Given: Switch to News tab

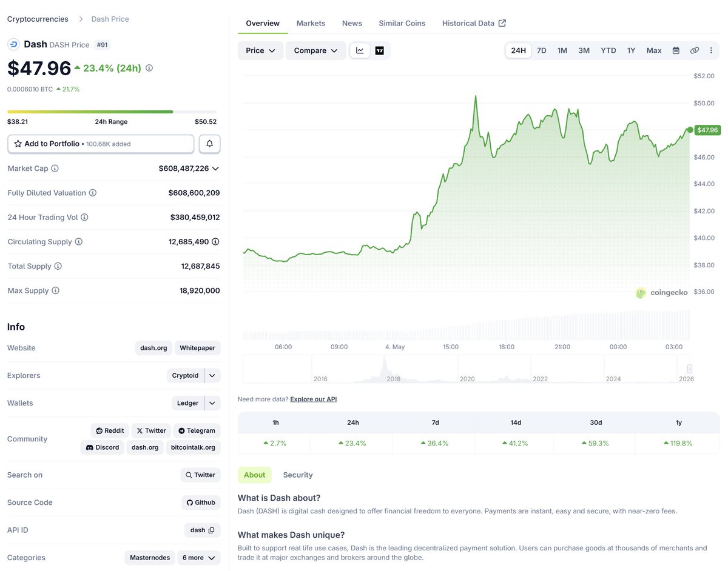Looking at the screenshot, I should coord(352,23).
